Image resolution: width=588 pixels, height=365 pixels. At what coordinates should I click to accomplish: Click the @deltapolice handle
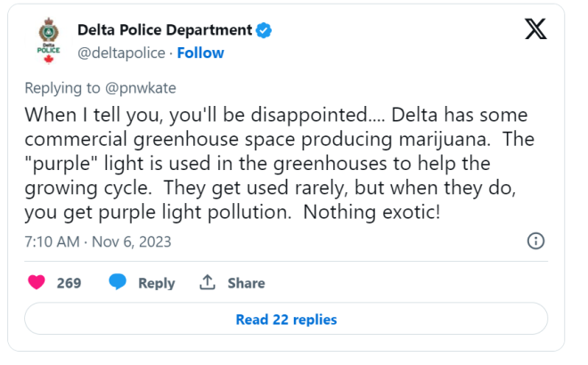point(121,53)
